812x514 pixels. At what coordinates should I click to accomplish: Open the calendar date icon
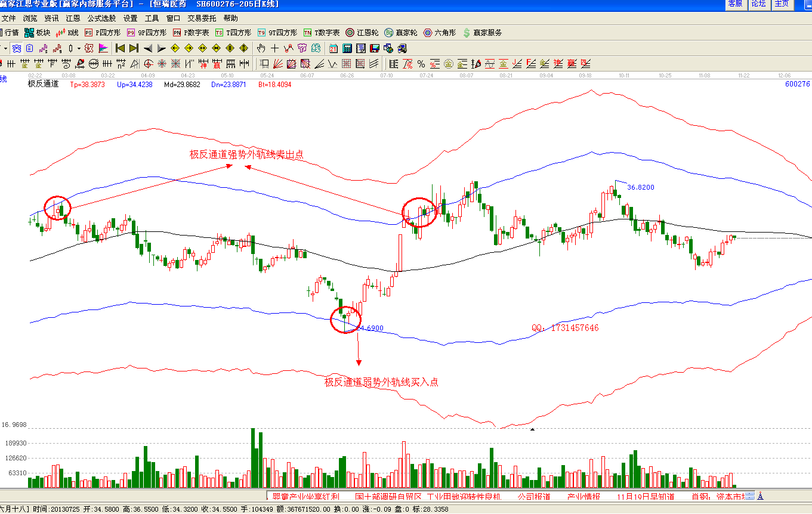click(334, 48)
